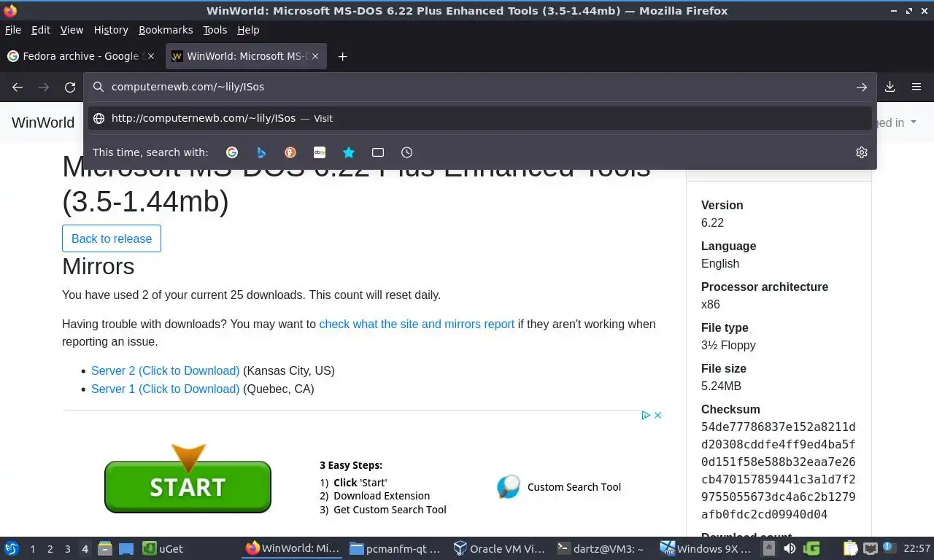The image size is (934, 560).
Task: Click the 5.24MB file size value
Action: pyautogui.click(x=721, y=386)
